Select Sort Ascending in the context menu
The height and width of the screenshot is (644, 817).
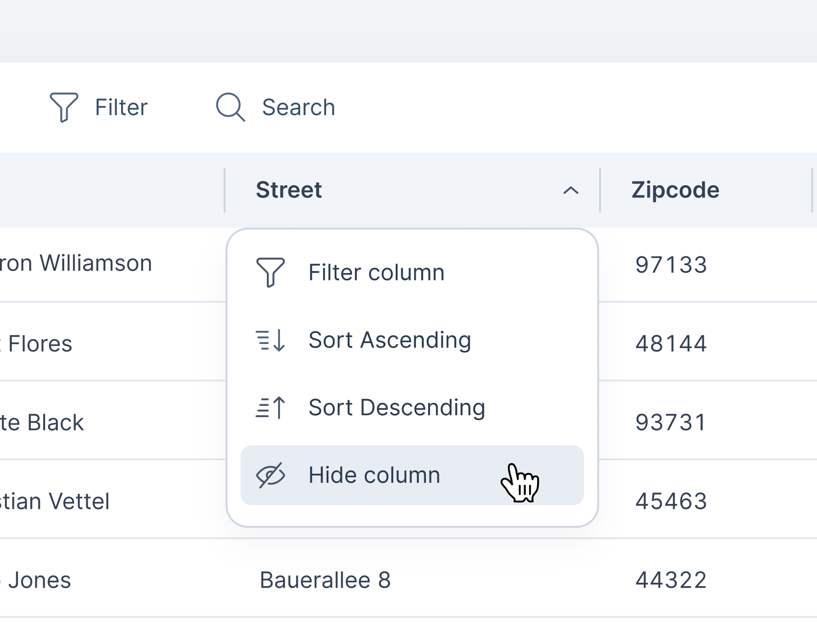389,340
